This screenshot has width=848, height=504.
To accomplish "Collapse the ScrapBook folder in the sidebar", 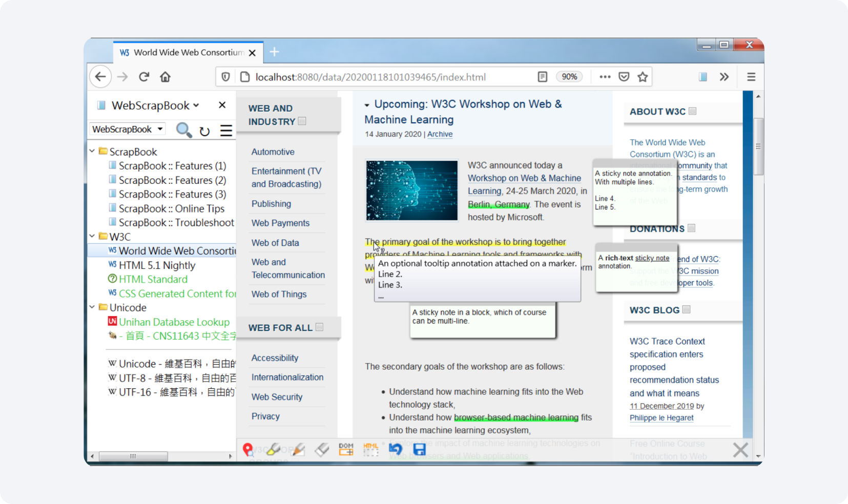I will (92, 151).
